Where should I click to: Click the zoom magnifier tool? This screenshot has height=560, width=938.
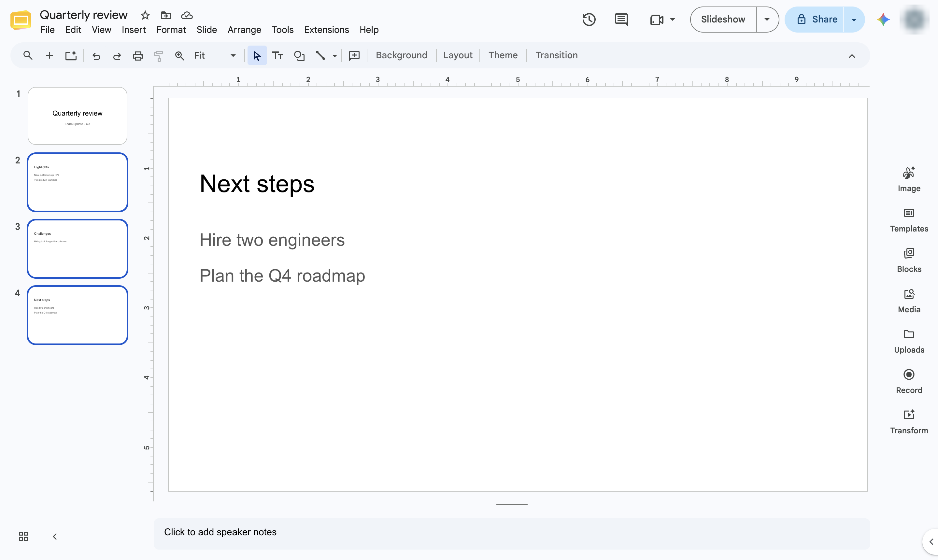179,56
